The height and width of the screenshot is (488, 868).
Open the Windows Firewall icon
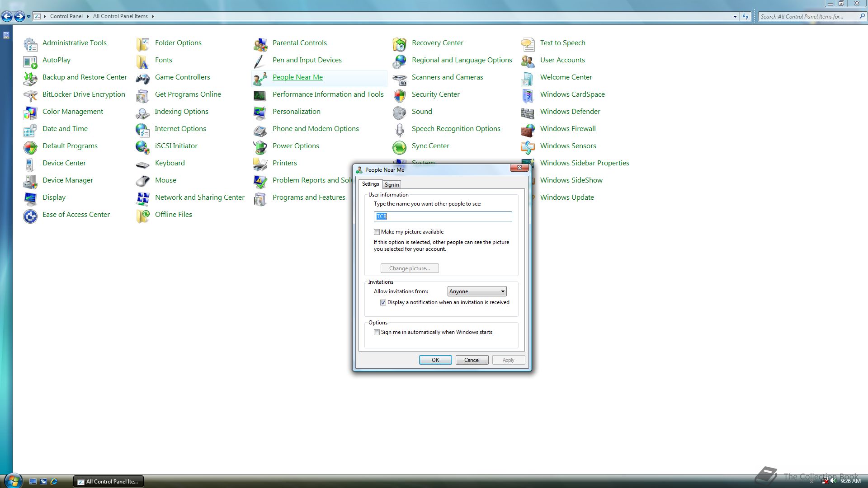tap(528, 130)
